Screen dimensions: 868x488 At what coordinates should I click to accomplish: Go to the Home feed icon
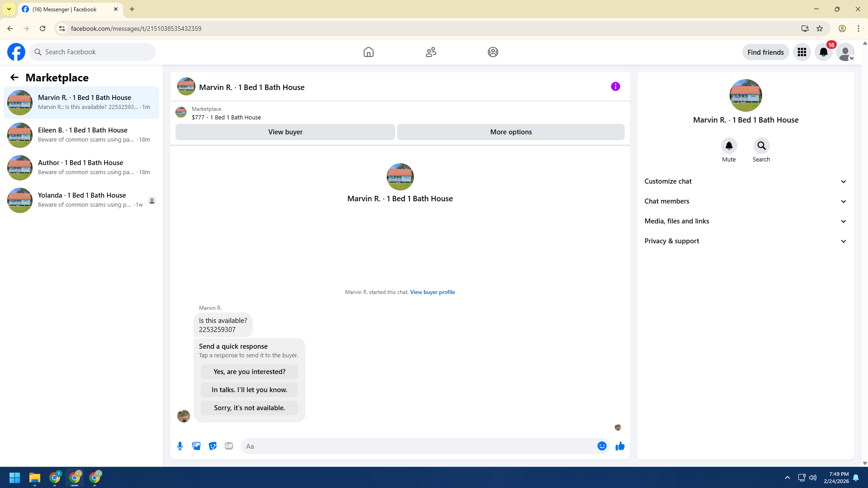click(x=369, y=52)
